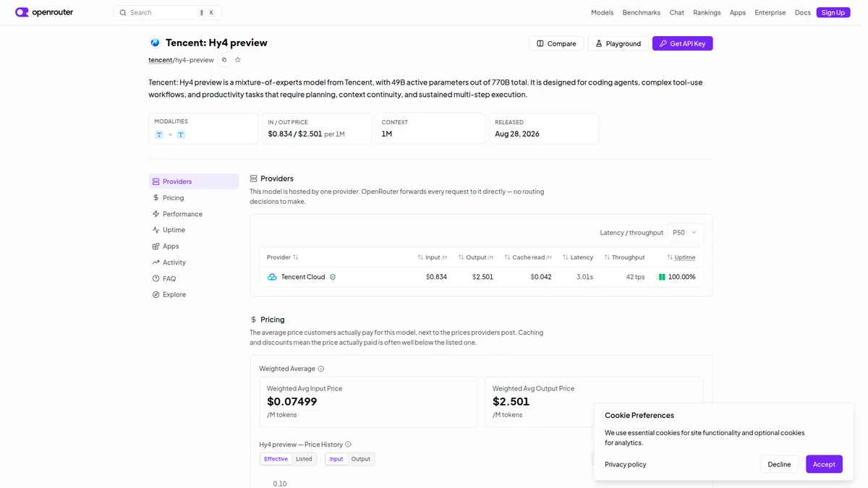Sort the table by Provider column
The height and width of the screenshot is (488, 868).
coord(283,257)
